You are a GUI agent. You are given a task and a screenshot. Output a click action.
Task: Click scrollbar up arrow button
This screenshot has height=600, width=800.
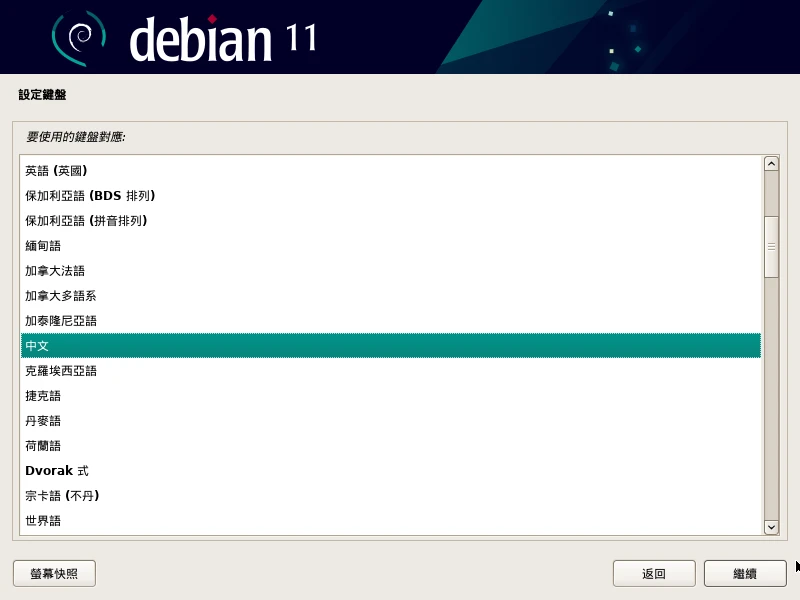pyautogui.click(x=771, y=164)
